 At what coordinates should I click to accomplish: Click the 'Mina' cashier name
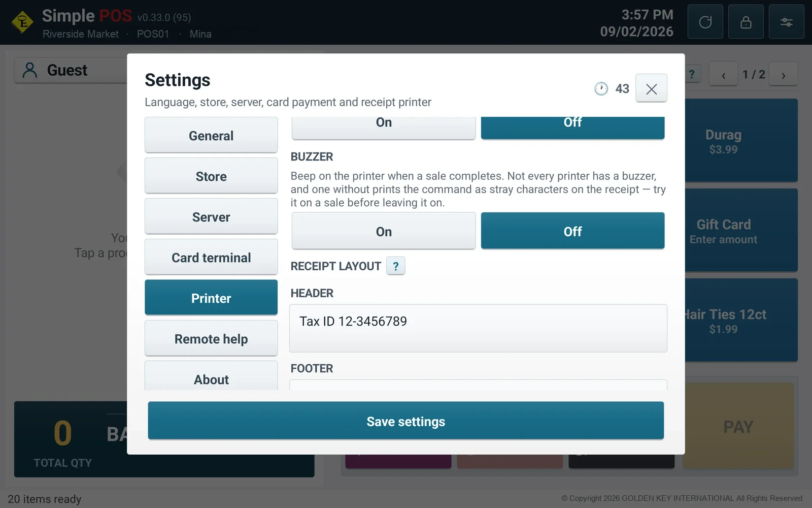click(x=200, y=34)
